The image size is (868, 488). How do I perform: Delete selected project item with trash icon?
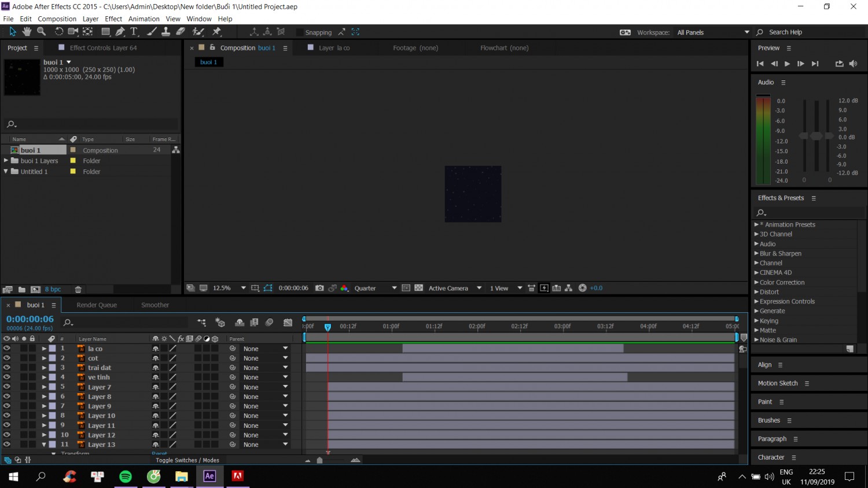(78, 290)
